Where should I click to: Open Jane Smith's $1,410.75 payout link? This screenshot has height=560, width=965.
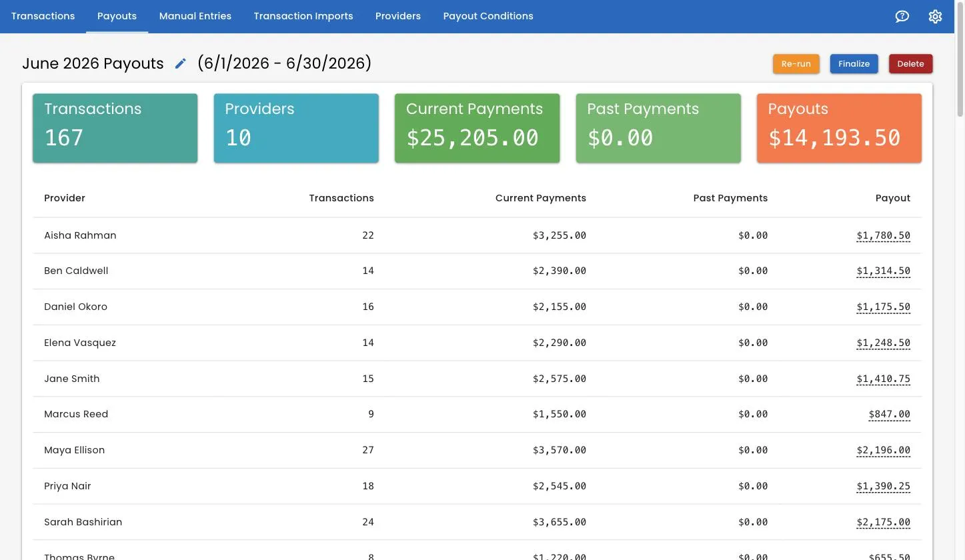(883, 379)
